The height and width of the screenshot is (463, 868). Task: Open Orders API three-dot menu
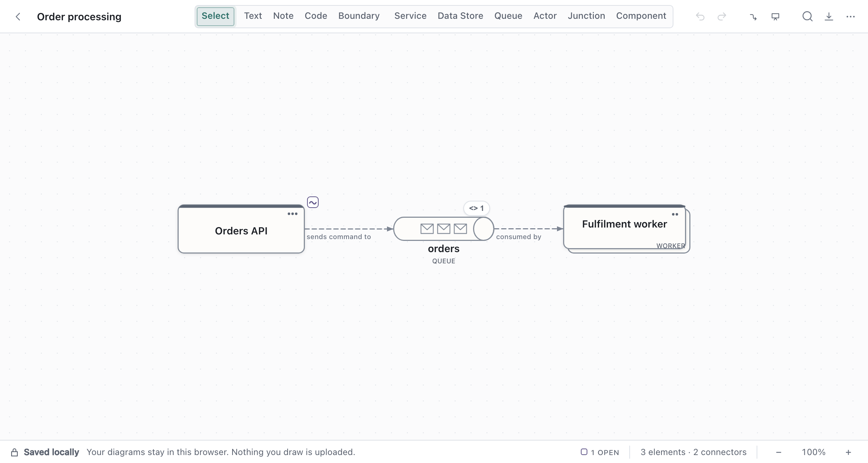pyautogui.click(x=293, y=214)
